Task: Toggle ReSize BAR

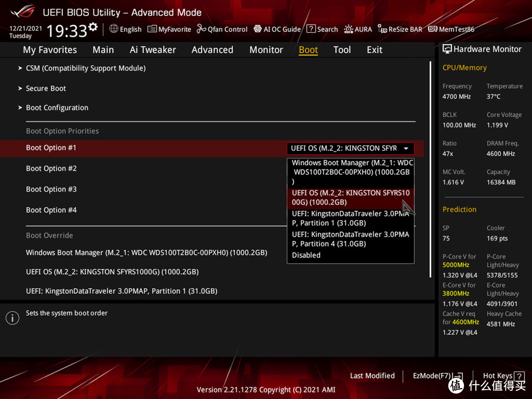Action: (x=400, y=29)
